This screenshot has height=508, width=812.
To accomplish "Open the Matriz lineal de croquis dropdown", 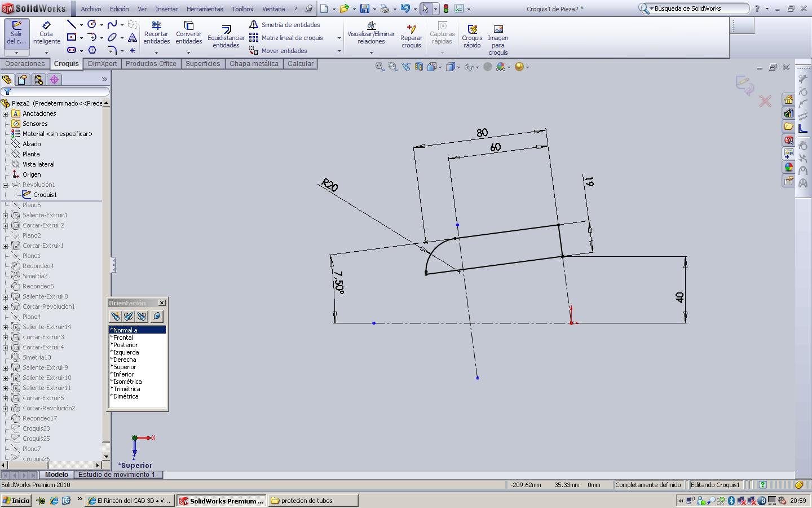I will [x=339, y=38].
